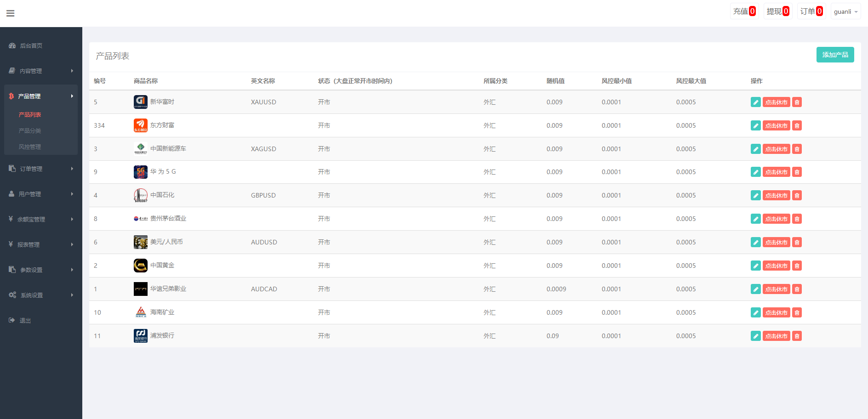Select 产品列表 submenu item

click(x=30, y=115)
